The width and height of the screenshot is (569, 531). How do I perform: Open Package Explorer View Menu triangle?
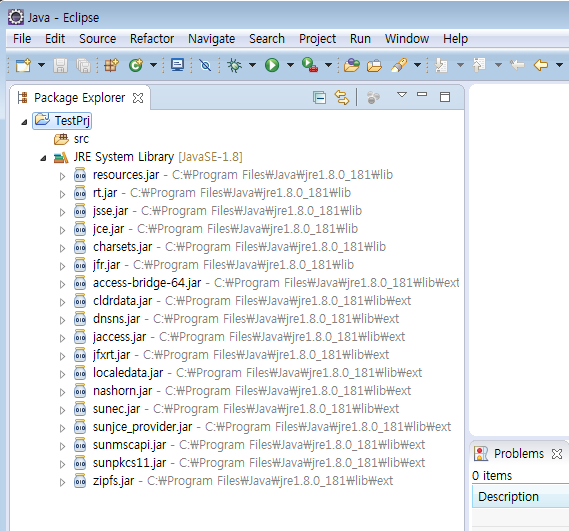(x=402, y=95)
